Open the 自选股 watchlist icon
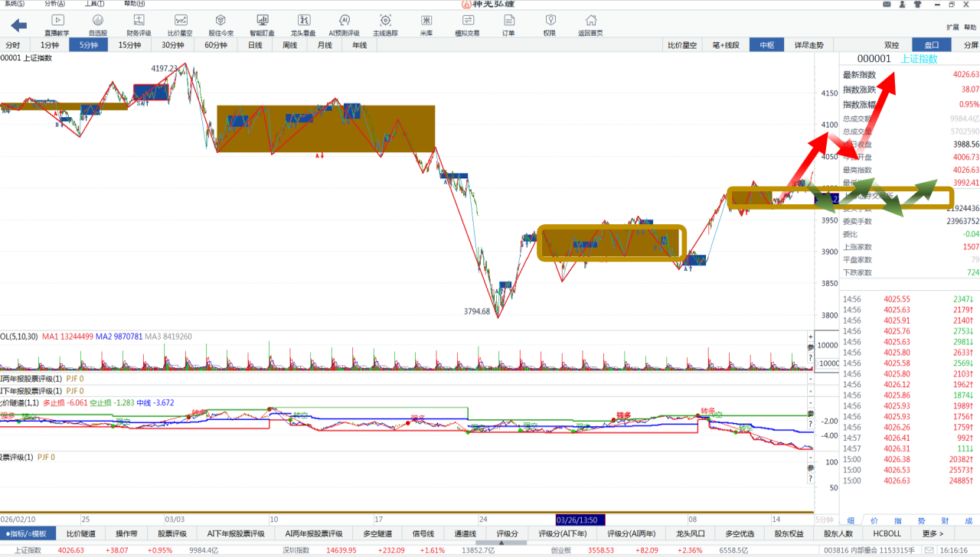Image resolution: width=980 pixels, height=557 pixels. coord(98,24)
